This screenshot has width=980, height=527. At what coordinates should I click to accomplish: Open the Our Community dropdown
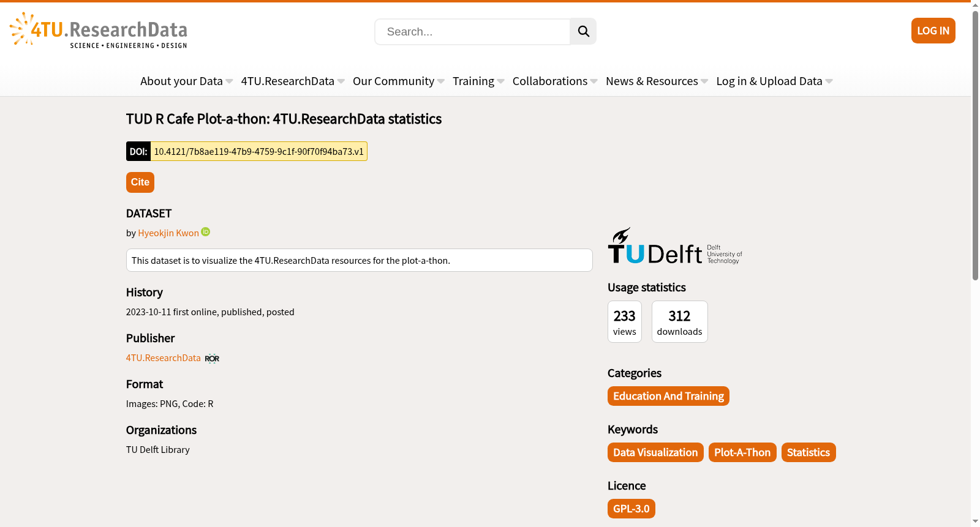point(399,81)
